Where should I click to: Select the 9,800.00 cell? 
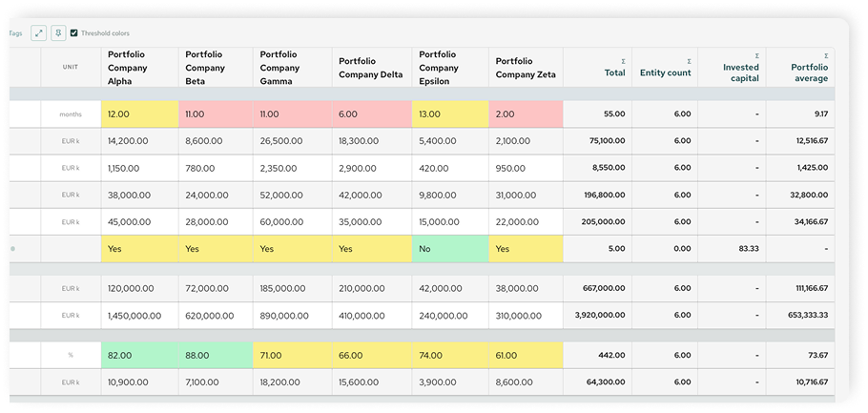450,195
